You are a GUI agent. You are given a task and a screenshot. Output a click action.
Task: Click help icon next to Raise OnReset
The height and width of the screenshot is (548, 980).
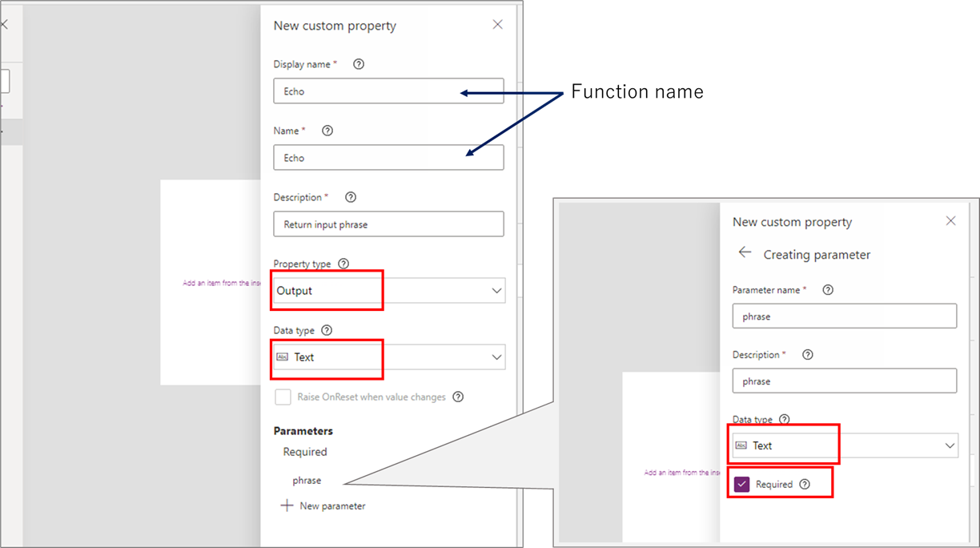coord(458,397)
